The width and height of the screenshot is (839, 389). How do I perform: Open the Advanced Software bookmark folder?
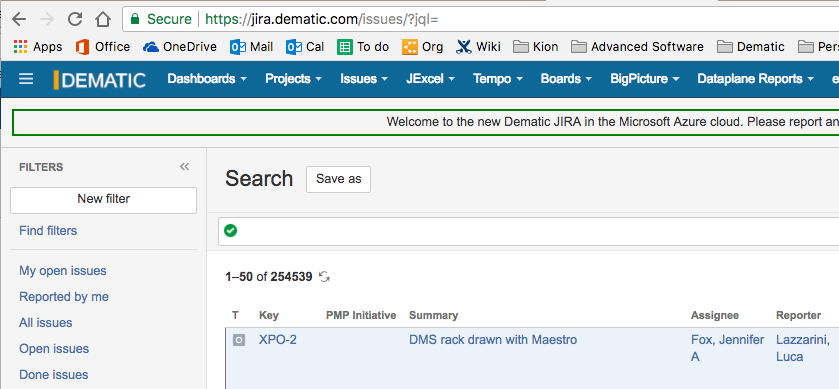[x=637, y=47]
